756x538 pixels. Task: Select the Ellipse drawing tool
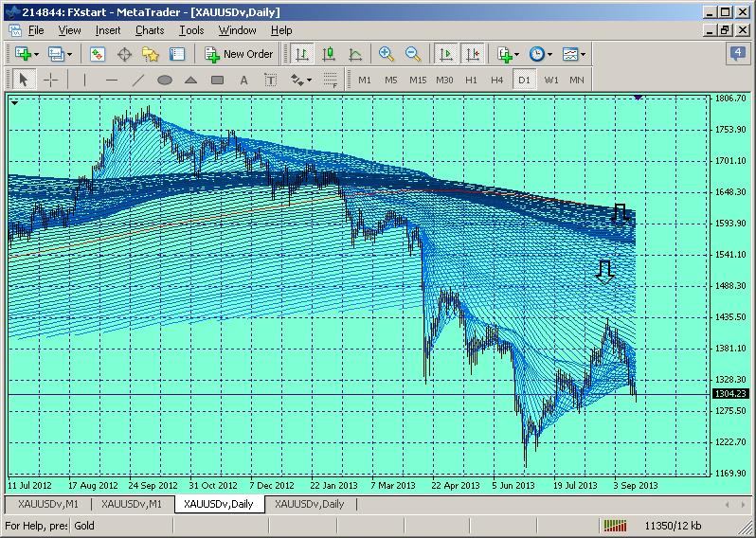pyautogui.click(x=164, y=81)
